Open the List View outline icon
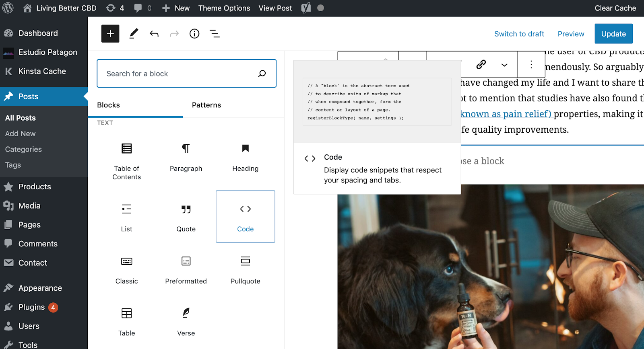This screenshot has height=349, width=644. tap(215, 34)
